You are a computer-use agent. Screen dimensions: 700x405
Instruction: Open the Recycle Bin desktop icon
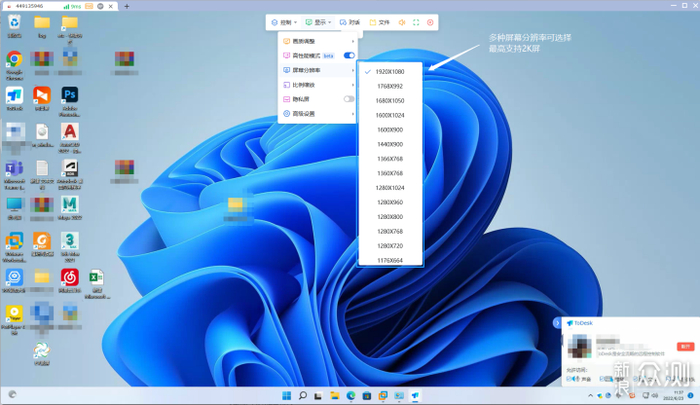(14, 22)
